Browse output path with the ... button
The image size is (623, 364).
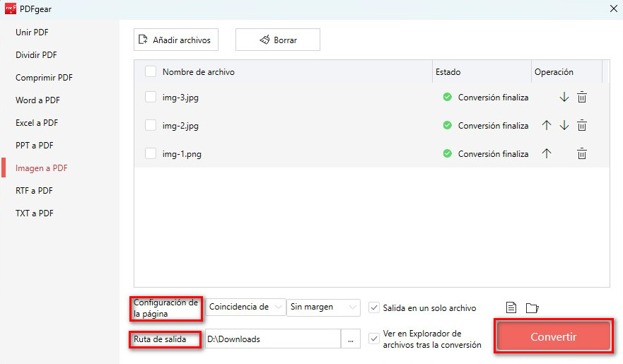(351, 339)
